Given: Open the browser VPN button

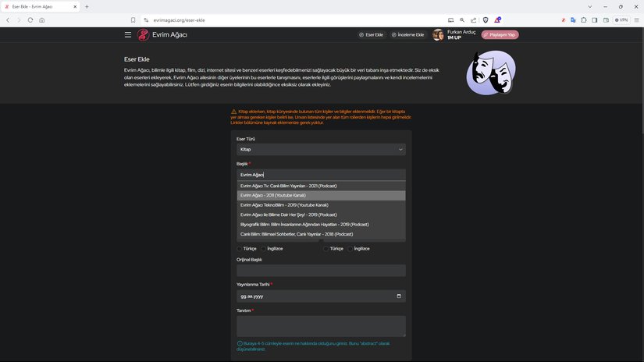Looking at the screenshot, I should (x=621, y=20).
